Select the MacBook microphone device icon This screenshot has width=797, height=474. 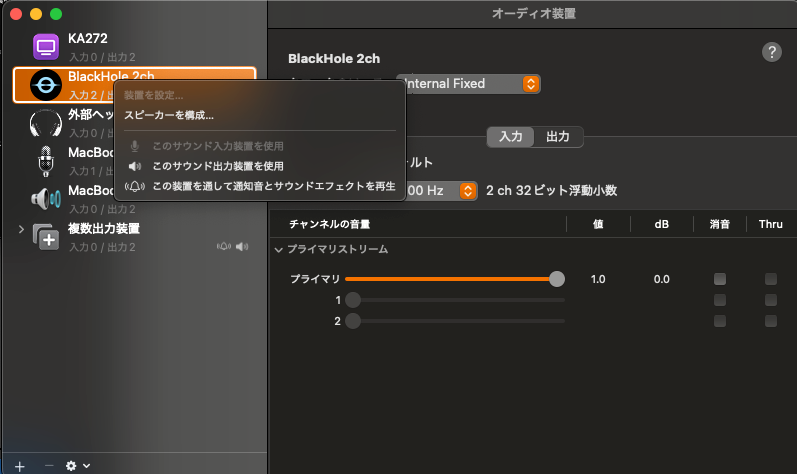tap(46, 161)
